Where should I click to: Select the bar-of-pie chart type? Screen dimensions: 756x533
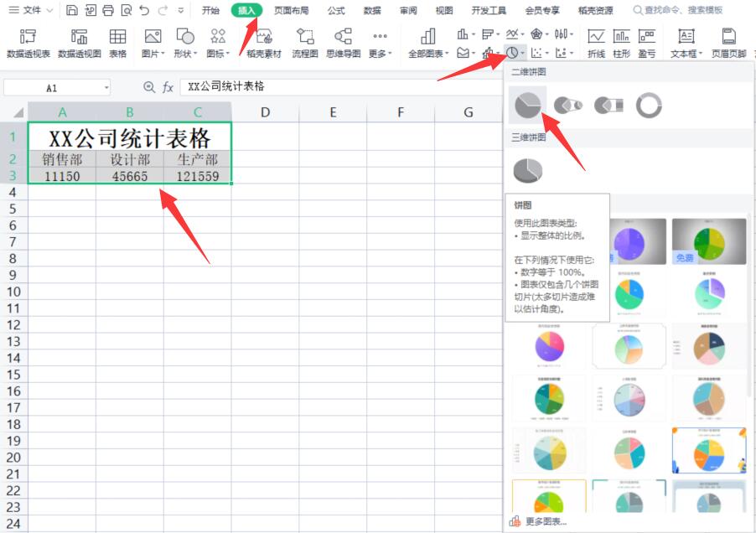[608, 105]
